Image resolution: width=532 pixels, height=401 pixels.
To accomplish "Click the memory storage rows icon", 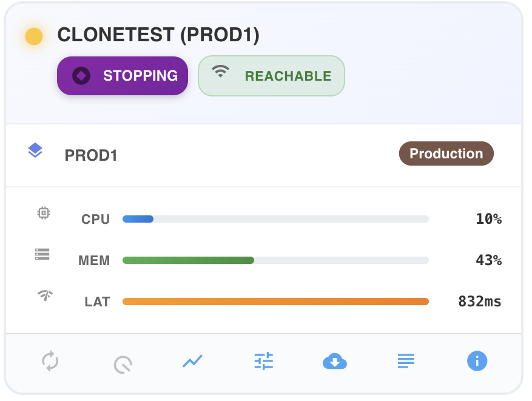I will pyautogui.click(x=42, y=254).
